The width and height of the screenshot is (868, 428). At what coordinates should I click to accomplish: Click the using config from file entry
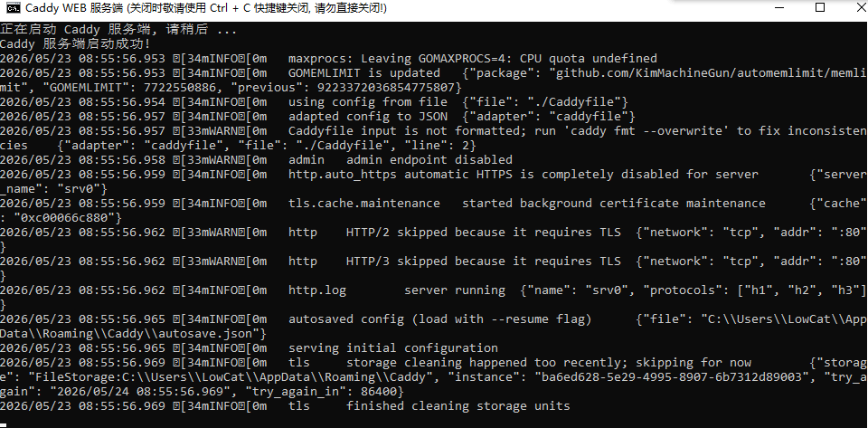point(368,102)
